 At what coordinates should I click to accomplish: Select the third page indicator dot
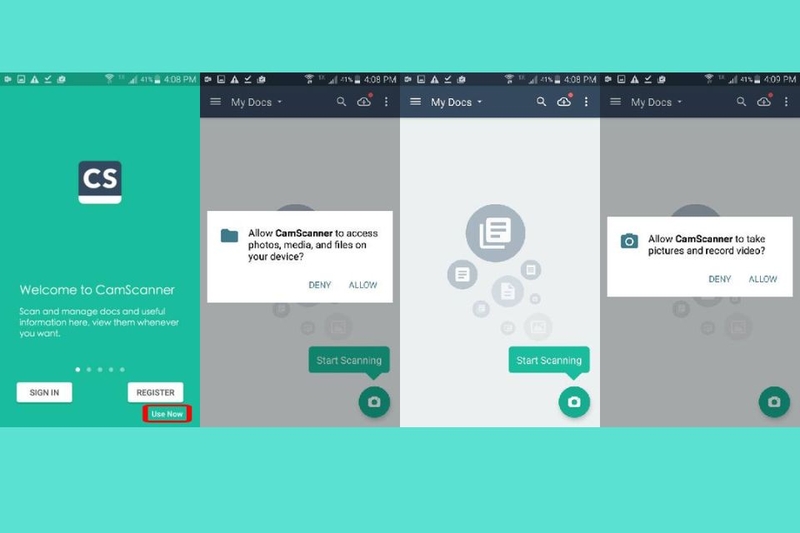click(100, 369)
